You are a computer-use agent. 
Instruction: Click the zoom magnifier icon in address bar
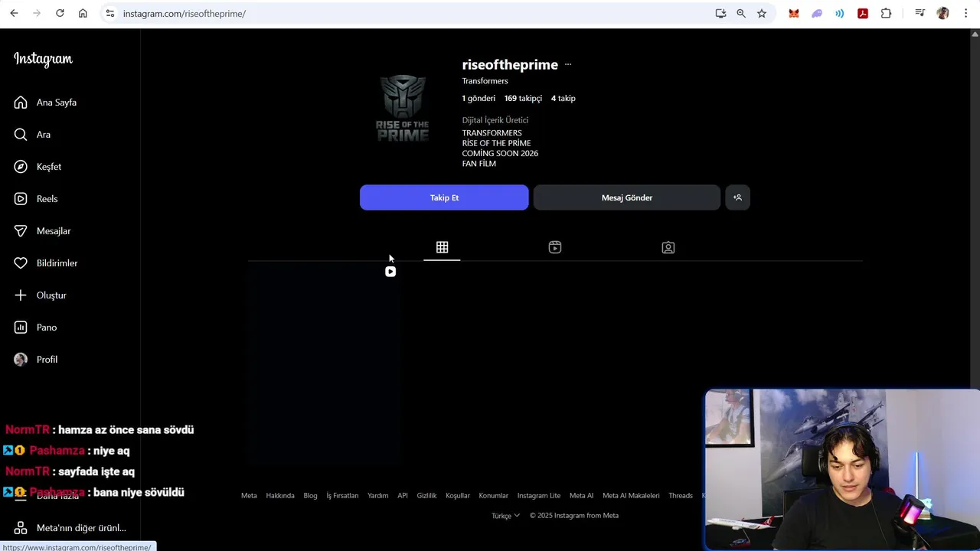(x=741, y=13)
